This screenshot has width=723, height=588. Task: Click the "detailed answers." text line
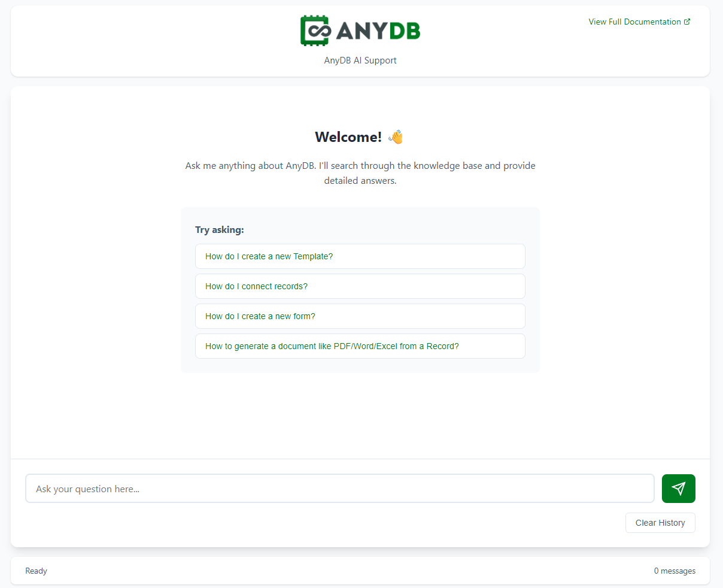click(x=360, y=181)
